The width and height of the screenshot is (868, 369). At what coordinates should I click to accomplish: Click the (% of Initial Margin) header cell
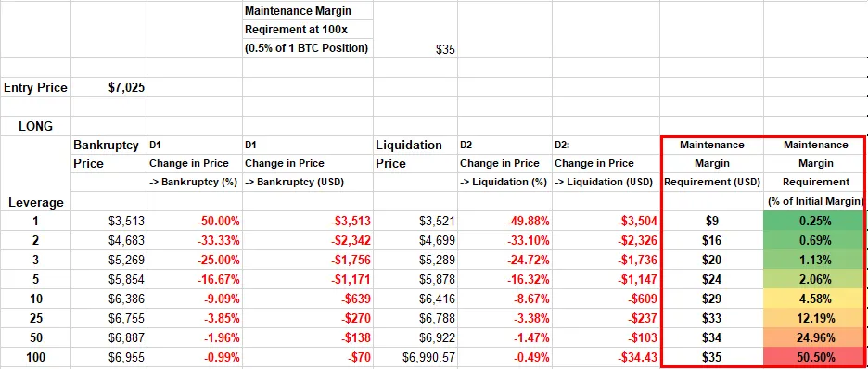click(815, 202)
